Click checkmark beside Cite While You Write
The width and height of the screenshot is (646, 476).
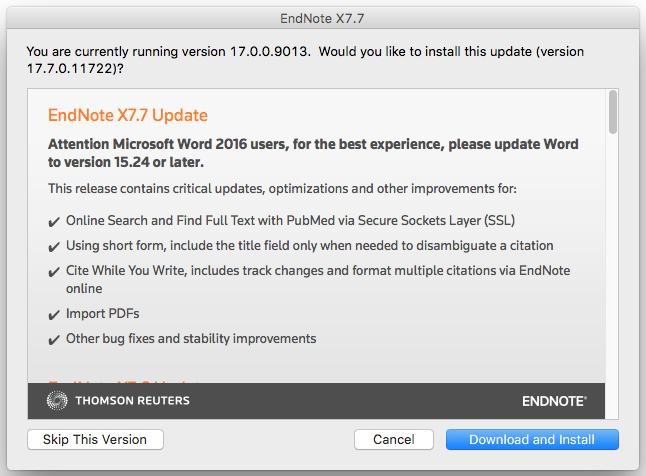(x=54, y=272)
